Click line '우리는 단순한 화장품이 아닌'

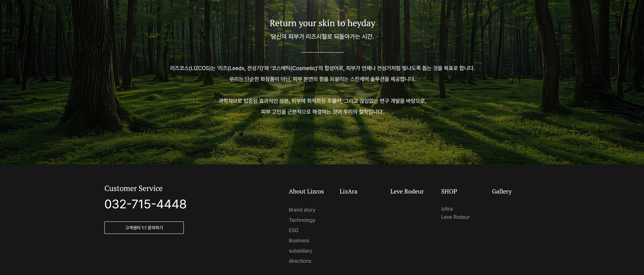click(322, 79)
